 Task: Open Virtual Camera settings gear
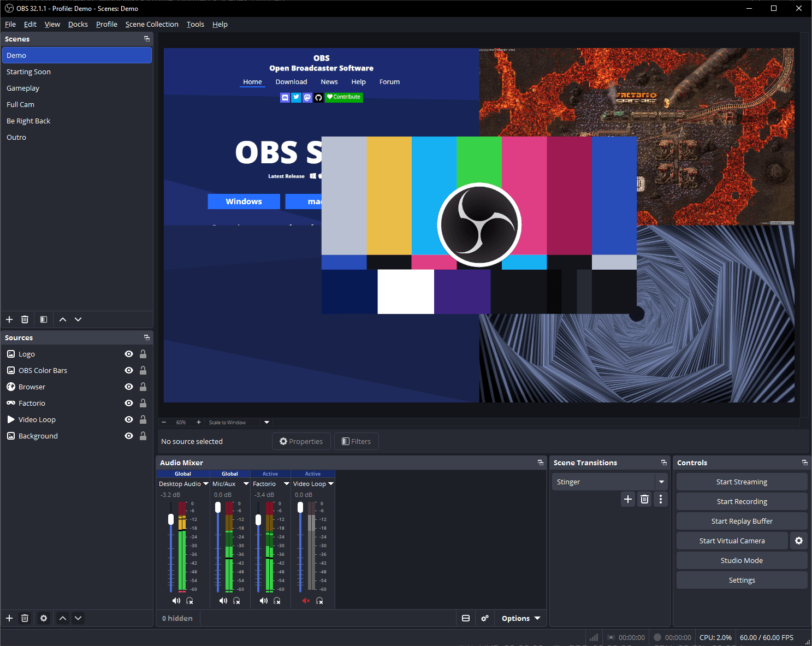coord(799,541)
